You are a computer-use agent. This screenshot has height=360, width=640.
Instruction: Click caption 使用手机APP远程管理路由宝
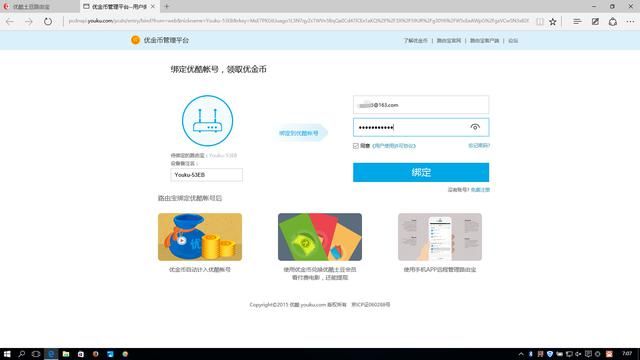[x=440, y=269]
